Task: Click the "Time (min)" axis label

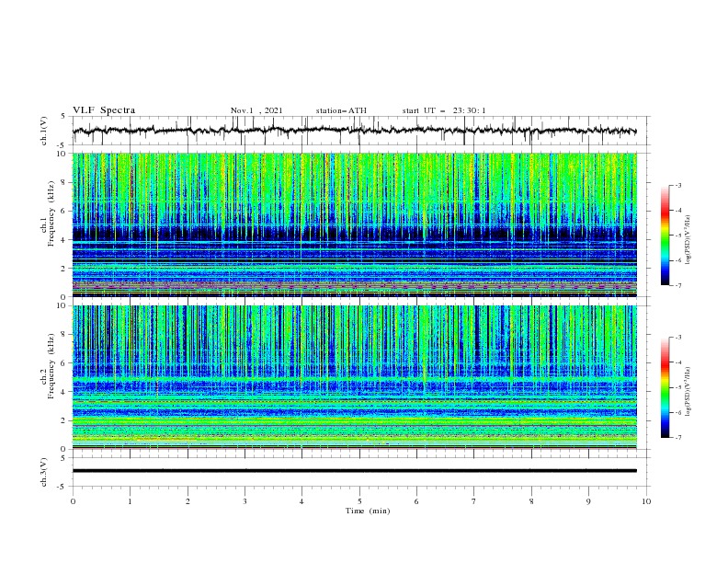Action: 368,511
